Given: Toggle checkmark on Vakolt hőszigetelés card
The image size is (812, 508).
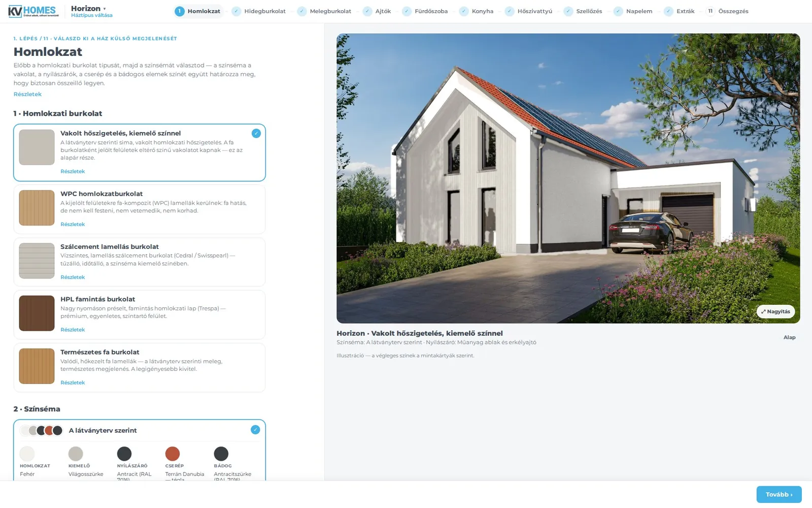Looking at the screenshot, I should click(x=256, y=133).
